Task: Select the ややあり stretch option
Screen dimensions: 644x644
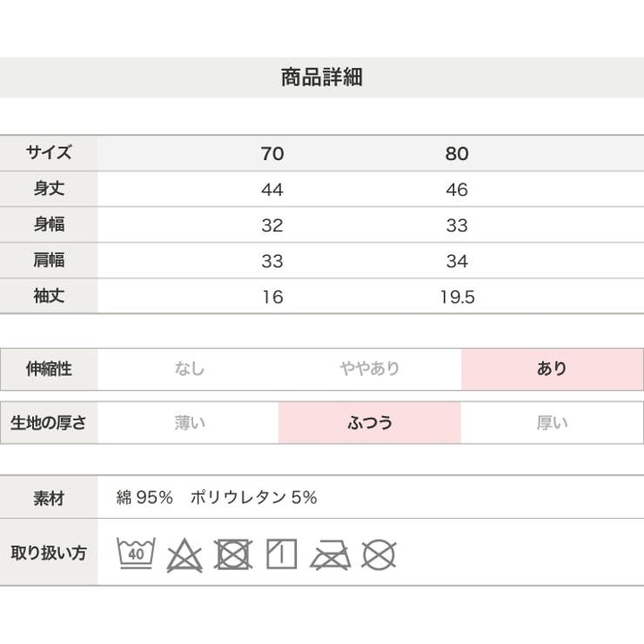Action: pyautogui.click(x=370, y=369)
